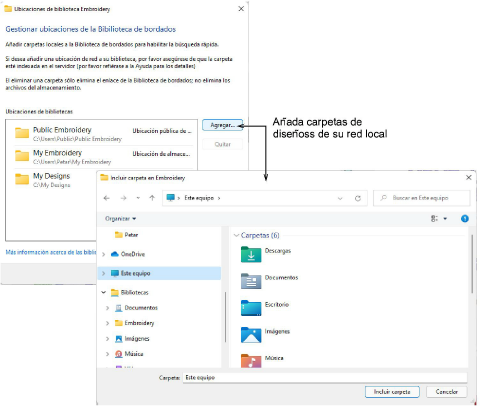The image size is (481, 406).
Task: Expand the Embroidery library node
Action: (x=107, y=323)
